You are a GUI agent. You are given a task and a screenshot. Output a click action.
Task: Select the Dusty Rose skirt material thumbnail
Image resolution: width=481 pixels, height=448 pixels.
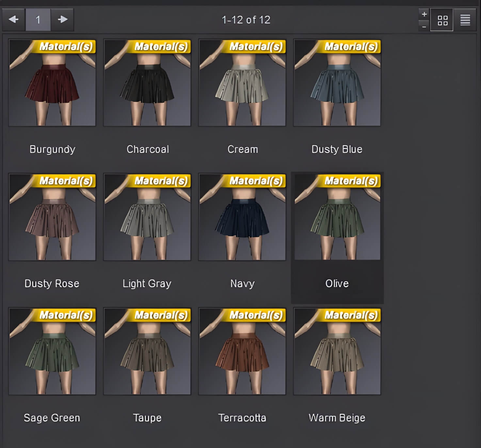[52, 217]
